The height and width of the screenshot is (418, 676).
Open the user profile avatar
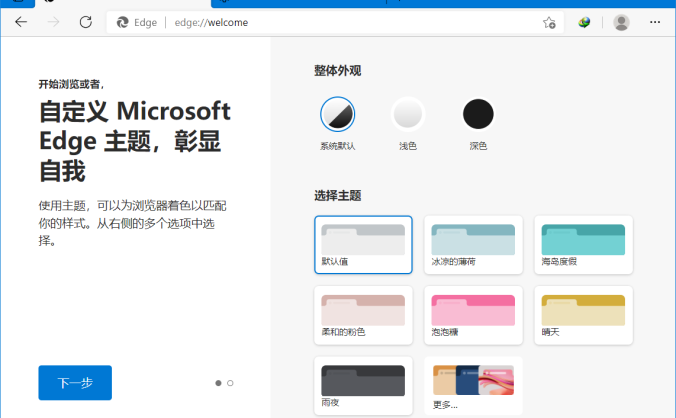tap(621, 22)
